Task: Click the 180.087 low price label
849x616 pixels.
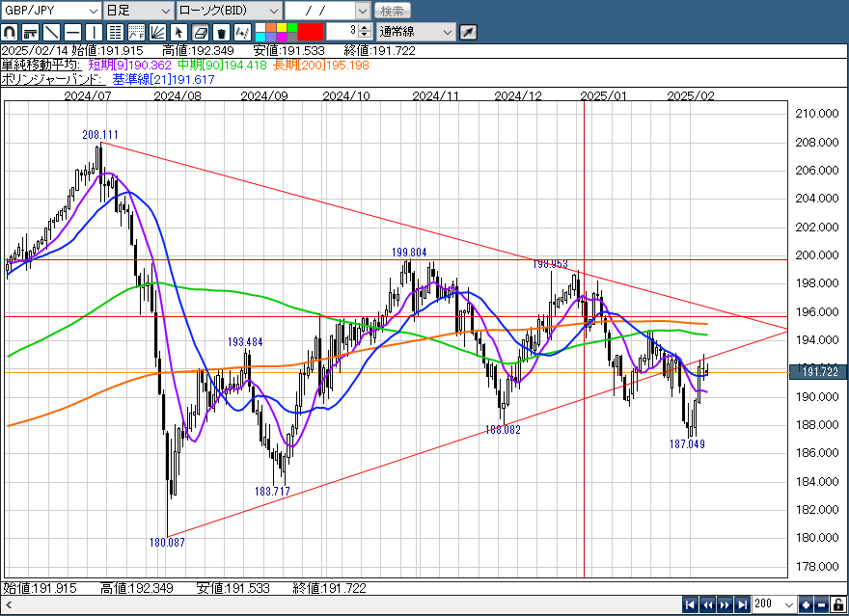Action: [167, 543]
